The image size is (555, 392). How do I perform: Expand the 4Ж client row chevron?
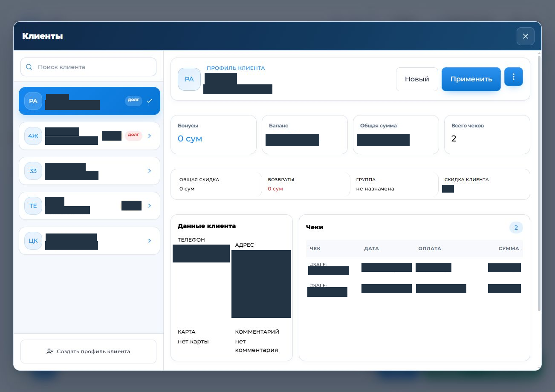[150, 136]
